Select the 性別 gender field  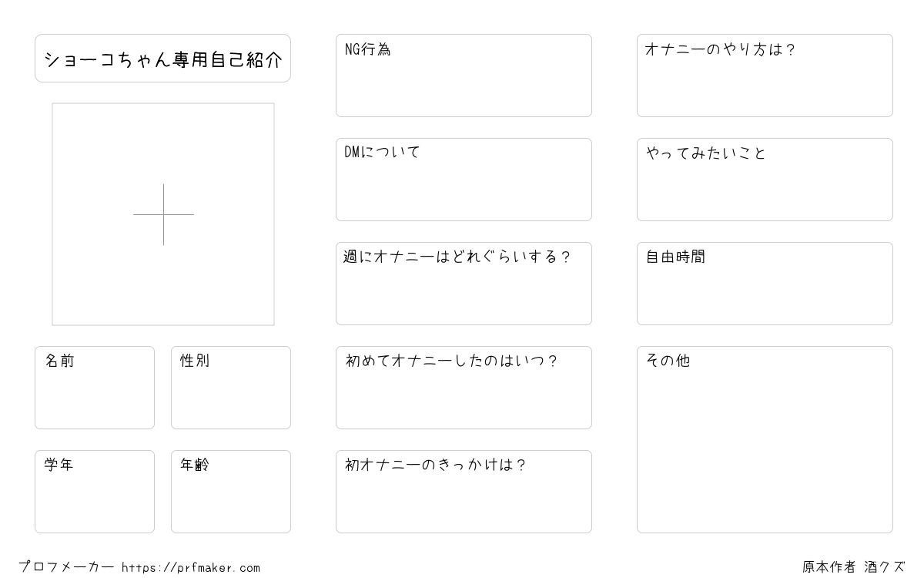(x=231, y=388)
